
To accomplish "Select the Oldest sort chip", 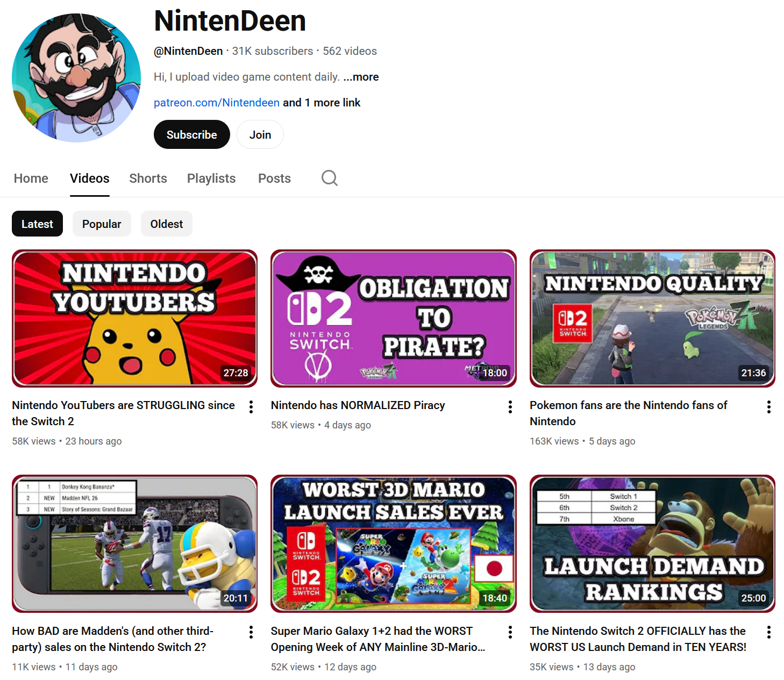I will [167, 224].
